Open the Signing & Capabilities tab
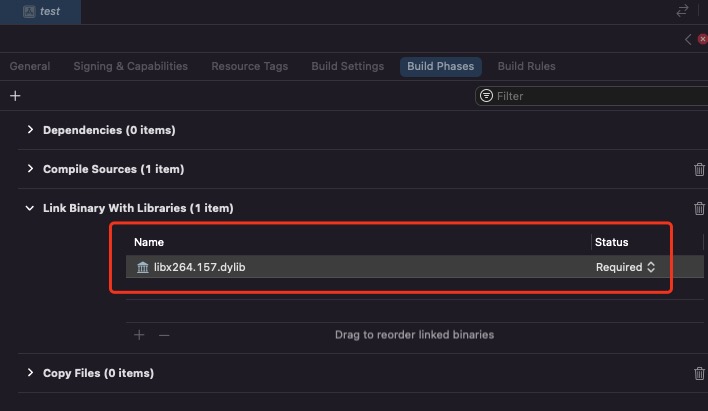The width and height of the screenshot is (708, 411). (130, 66)
